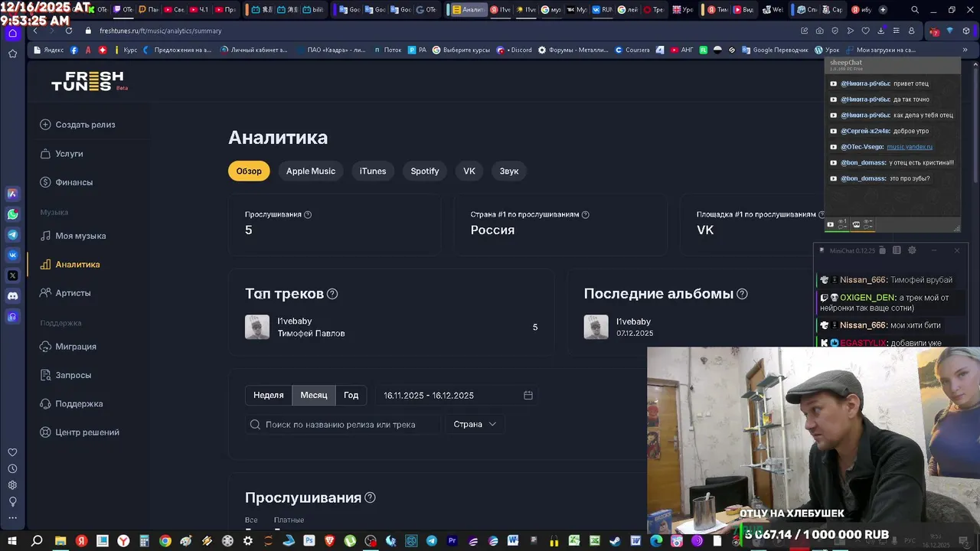This screenshot has height=551, width=980.
Task: Switch to the iTunes tab
Action: [373, 171]
